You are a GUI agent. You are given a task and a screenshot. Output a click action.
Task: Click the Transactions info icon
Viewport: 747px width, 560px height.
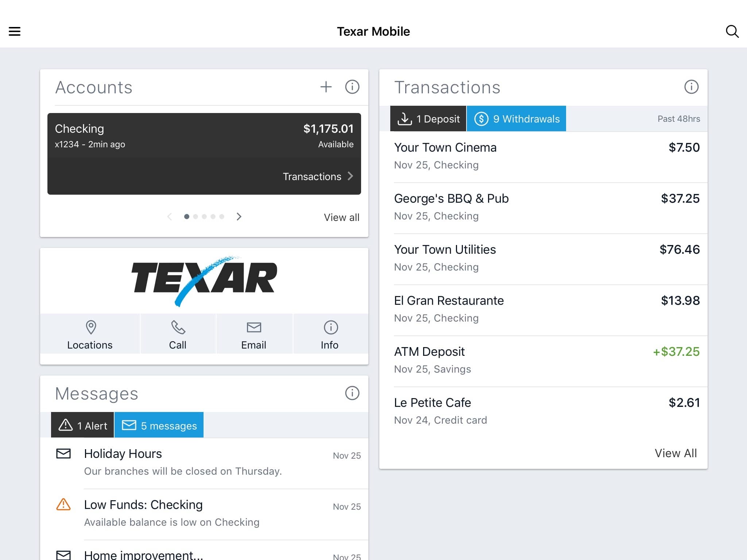(x=691, y=86)
